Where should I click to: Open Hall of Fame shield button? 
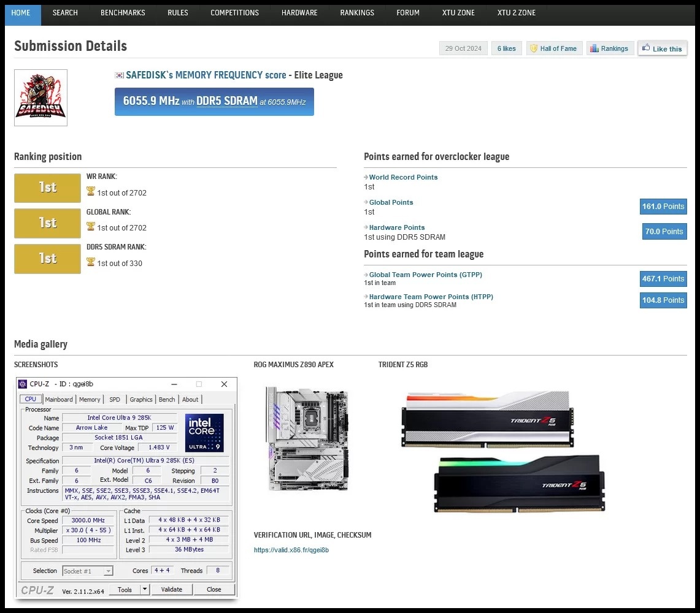pos(554,48)
